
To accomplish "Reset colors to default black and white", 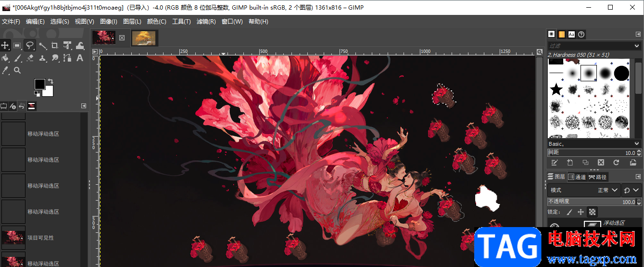I will coord(37,95).
